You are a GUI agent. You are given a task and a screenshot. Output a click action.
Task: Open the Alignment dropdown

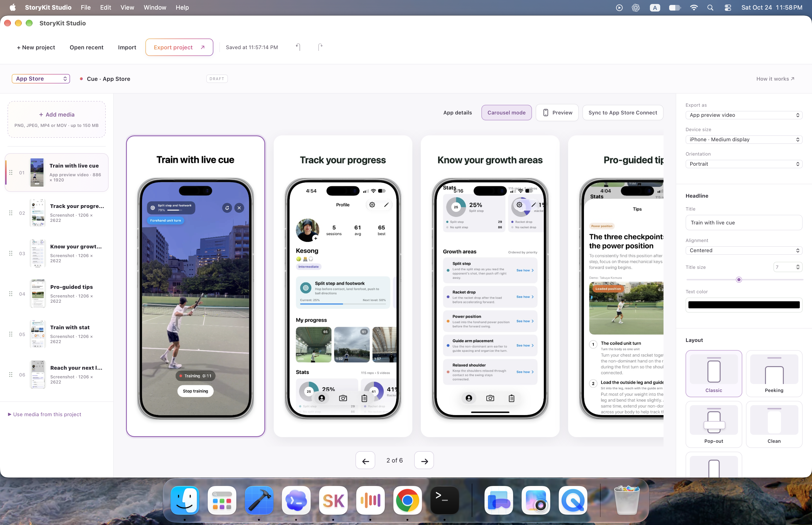point(744,250)
